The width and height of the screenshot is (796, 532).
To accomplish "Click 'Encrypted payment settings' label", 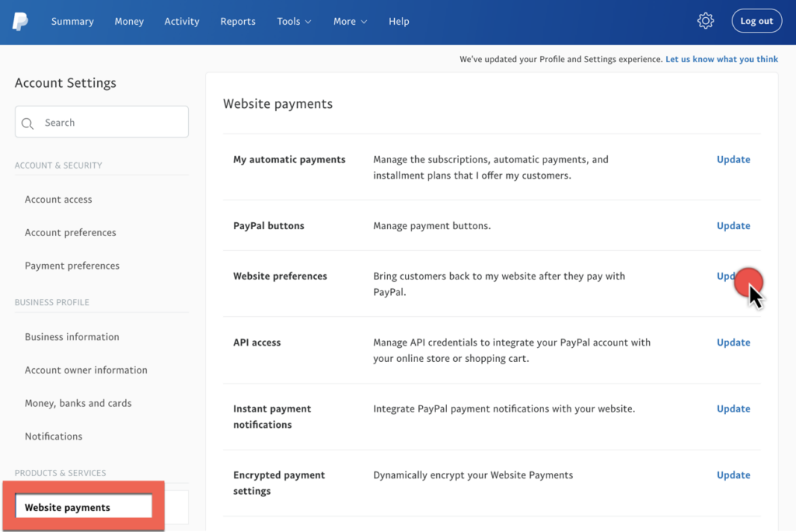I will (x=279, y=483).
